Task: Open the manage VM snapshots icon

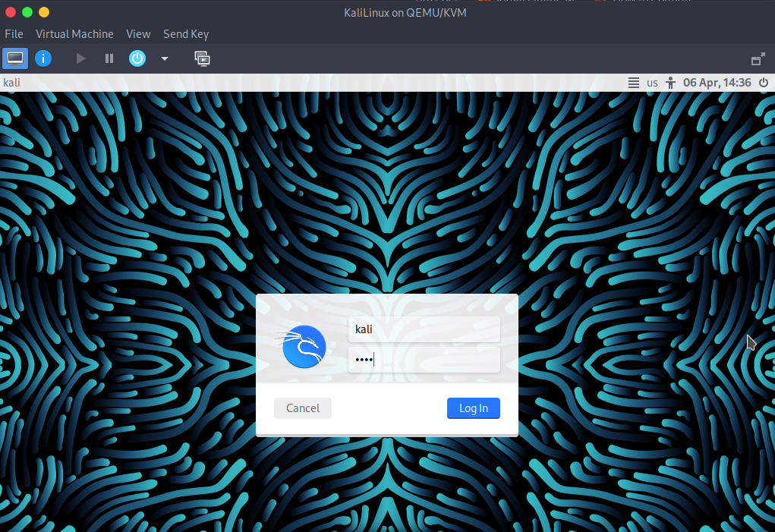Action: [202, 58]
